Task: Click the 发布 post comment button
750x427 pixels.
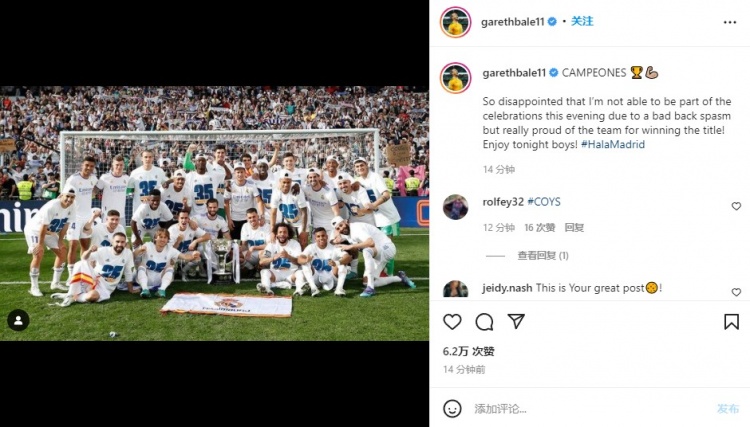Action: tap(728, 409)
